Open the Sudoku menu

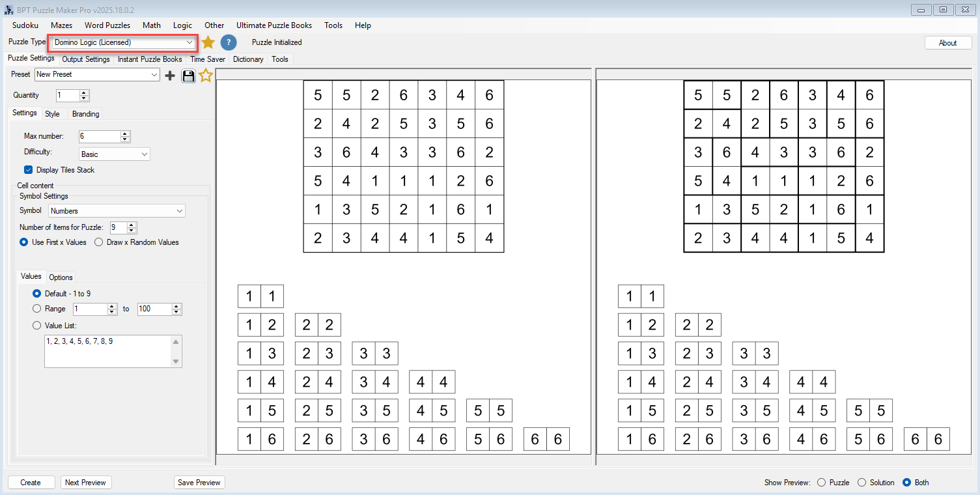pos(25,25)
